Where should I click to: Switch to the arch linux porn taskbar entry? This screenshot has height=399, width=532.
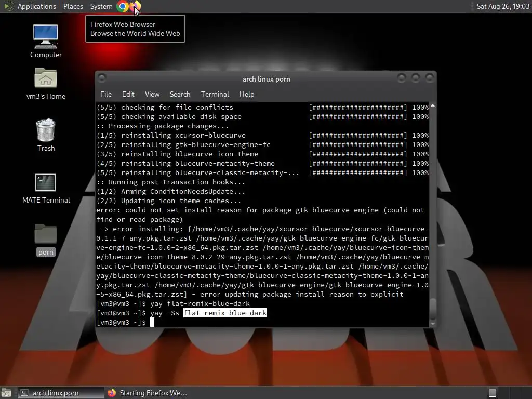(x=61, y=393)
